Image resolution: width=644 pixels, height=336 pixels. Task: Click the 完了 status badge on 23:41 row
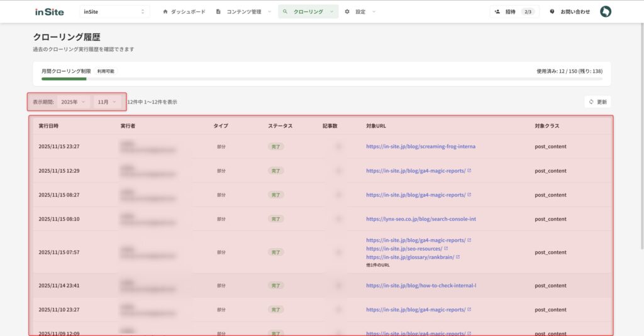(275, 285)
